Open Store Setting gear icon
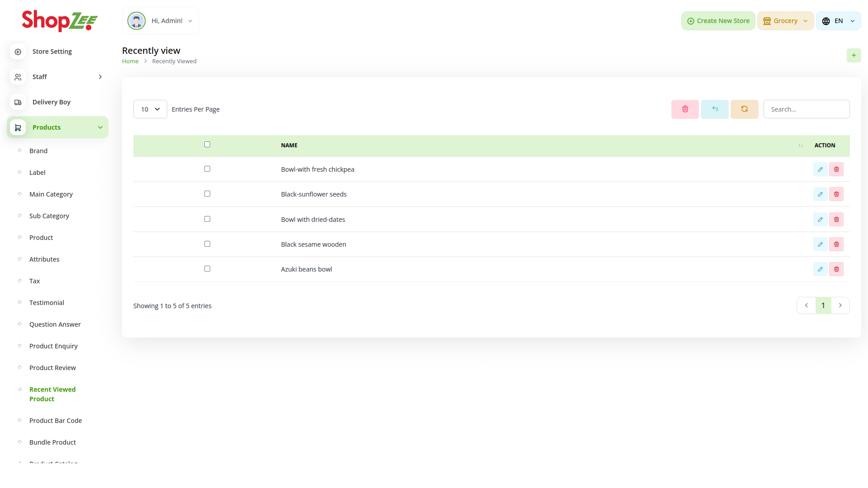The width and height of the screenshot is (868, 488). click(18, 52)
